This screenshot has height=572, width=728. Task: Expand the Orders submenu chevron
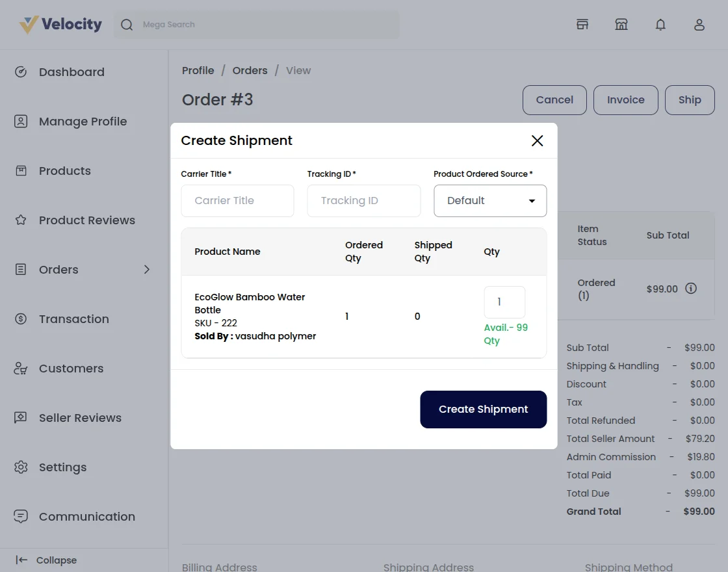[x=147, y=270]
